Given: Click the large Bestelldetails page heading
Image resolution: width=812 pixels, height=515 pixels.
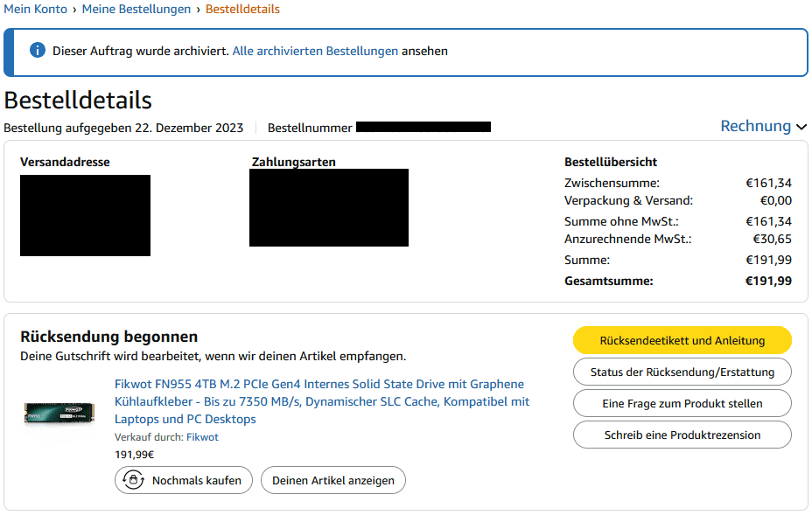Looking at the screenshot, I should 78,101.
